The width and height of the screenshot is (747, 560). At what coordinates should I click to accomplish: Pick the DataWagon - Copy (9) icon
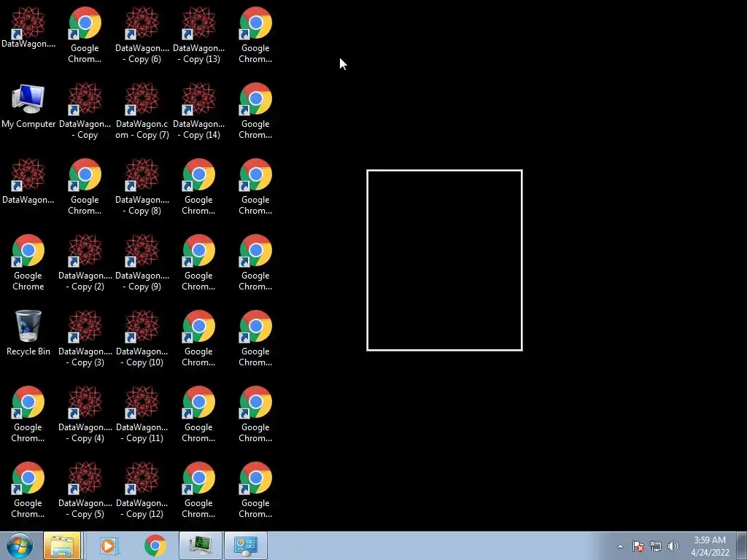pos(142,262)
